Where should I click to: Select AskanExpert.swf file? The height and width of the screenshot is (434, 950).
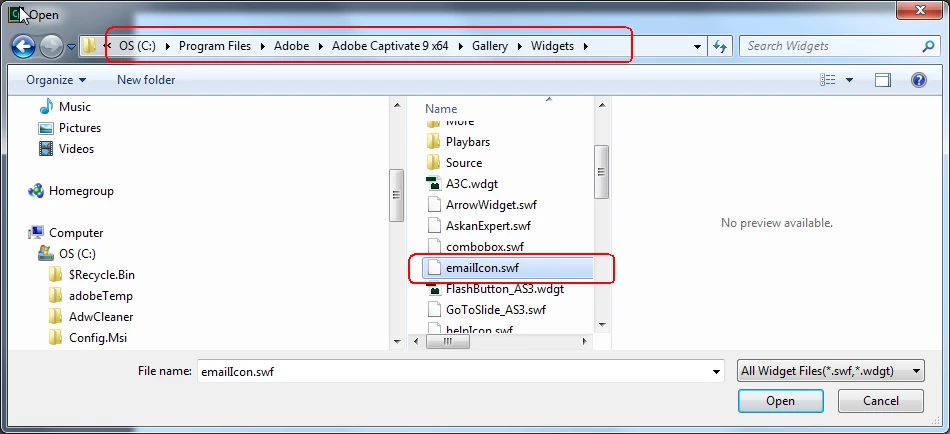488,226
